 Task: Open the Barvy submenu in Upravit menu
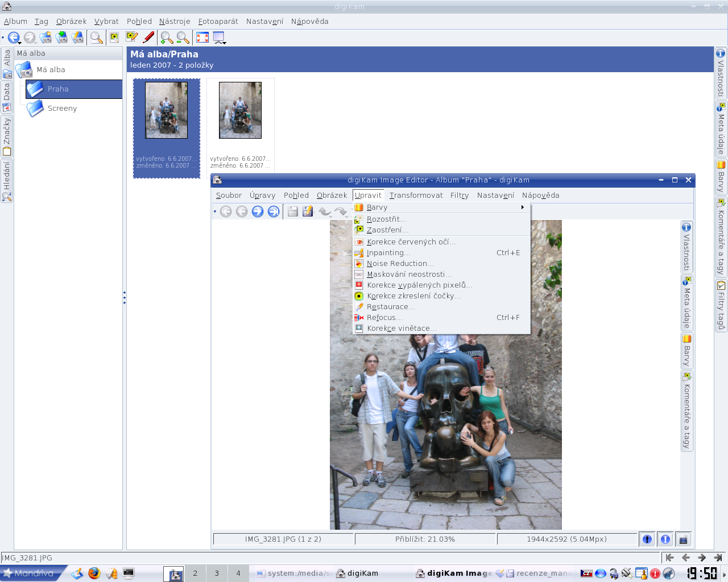[441, 207]
